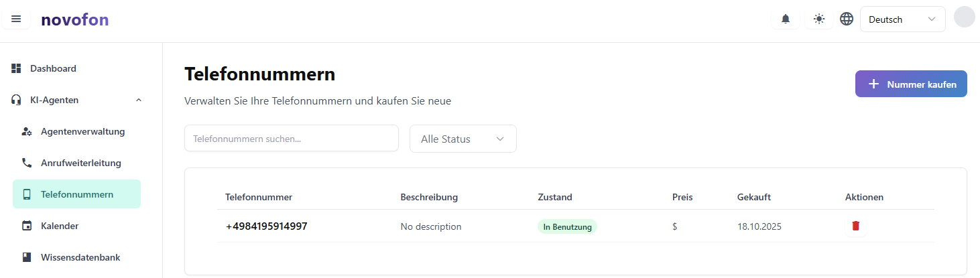Click the Nummer kaufen button
The height and width of the screenshot is (278, 980).
click(911, 84)
